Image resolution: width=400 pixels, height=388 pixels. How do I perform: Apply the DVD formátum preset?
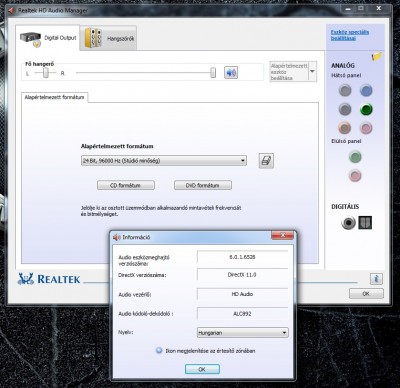click(203, 185)
